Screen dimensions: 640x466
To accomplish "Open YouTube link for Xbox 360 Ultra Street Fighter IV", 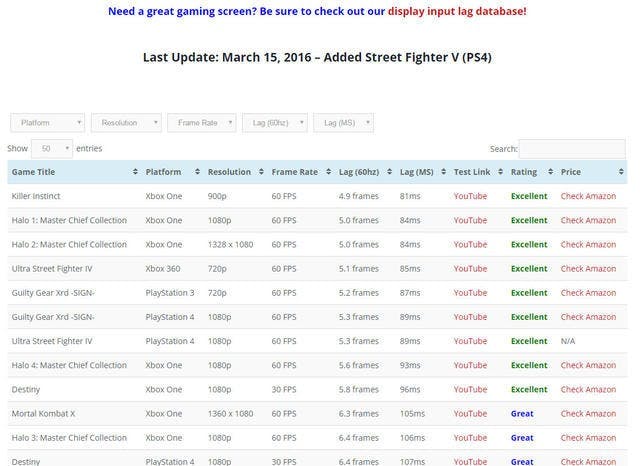I will [470, 269].
